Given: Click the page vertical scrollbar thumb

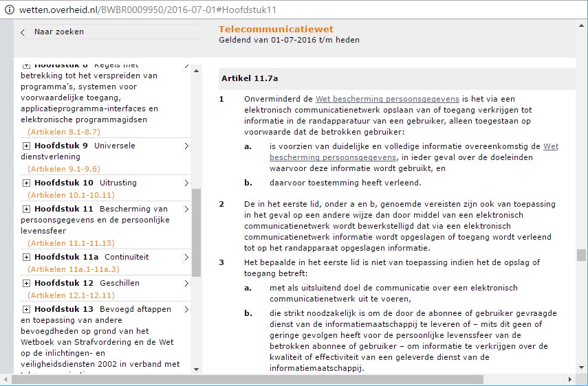Looking at the screenshot, I should coord(582,255).
